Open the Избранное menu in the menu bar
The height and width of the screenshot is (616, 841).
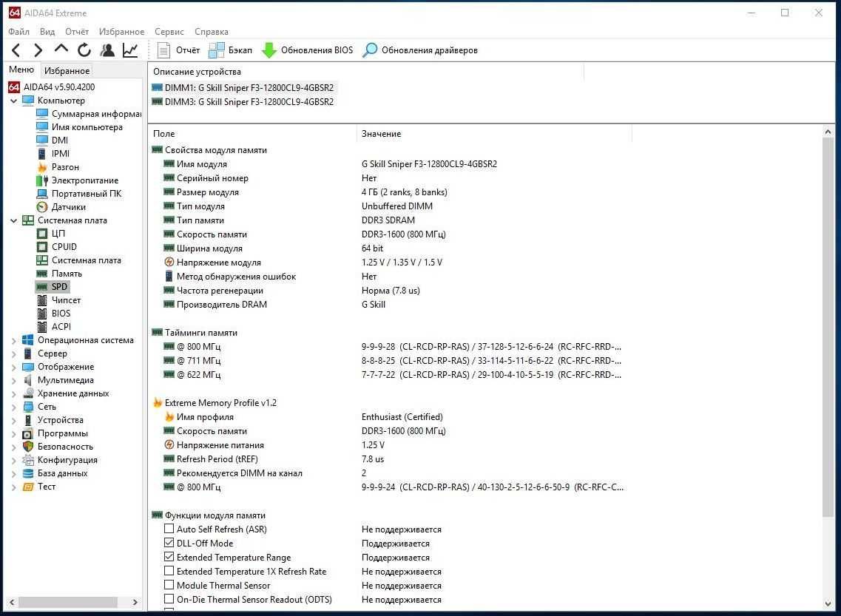click(121, 32)
